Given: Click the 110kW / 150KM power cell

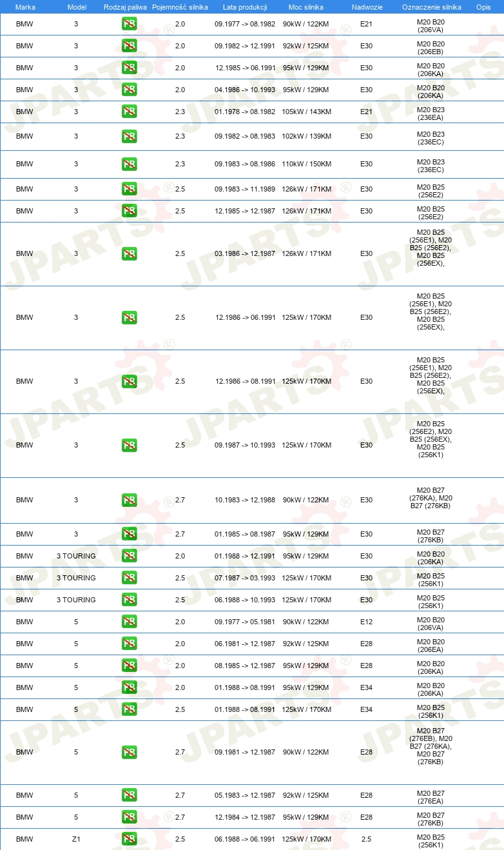Looking at the screenshot, I should coord(305,164).
